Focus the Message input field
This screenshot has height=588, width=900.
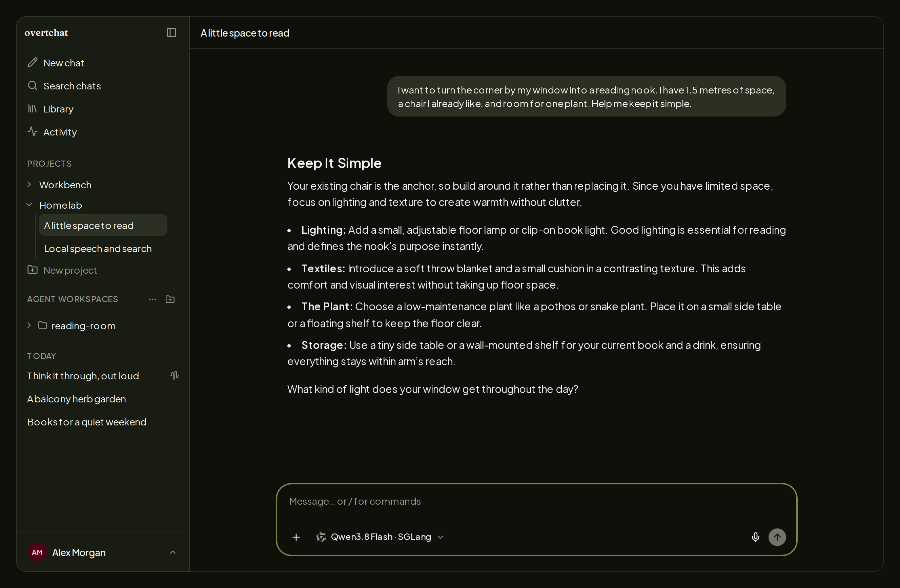pyautogui.click(x=536, y=502)
